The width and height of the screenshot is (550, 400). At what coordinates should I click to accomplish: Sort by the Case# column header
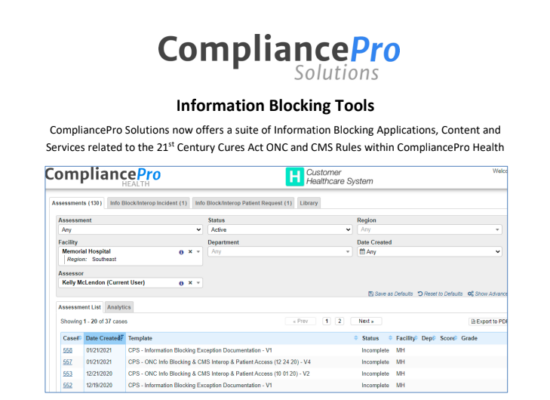[x=72, y=338]
